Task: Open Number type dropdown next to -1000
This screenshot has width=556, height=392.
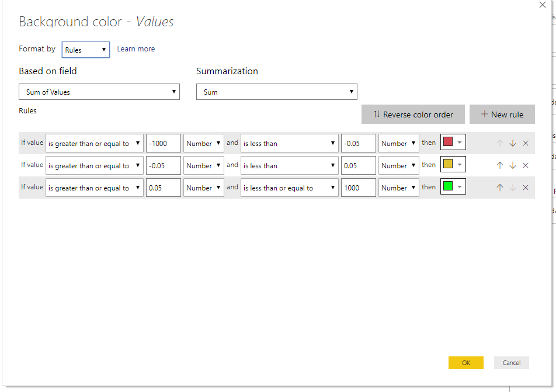Action: tap(204, 143)
